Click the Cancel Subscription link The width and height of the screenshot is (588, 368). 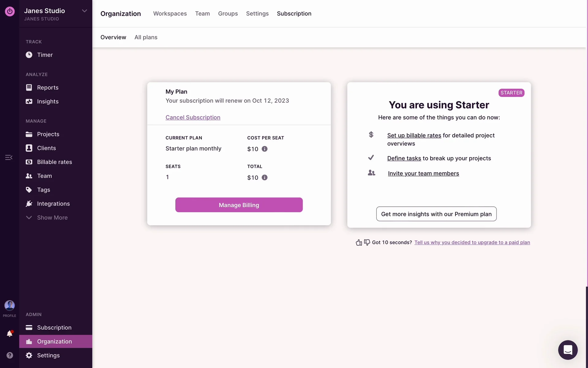click(193, 117)
